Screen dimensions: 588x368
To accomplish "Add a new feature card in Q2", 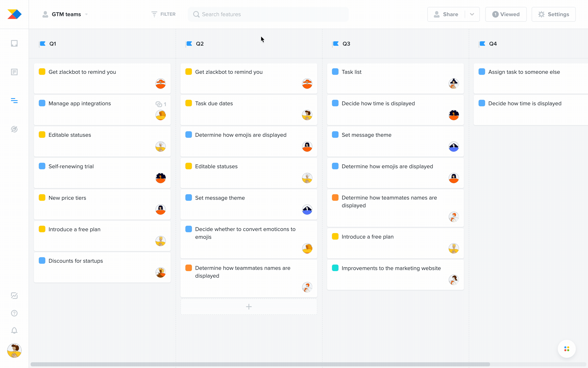I will (x=249, y=307).
